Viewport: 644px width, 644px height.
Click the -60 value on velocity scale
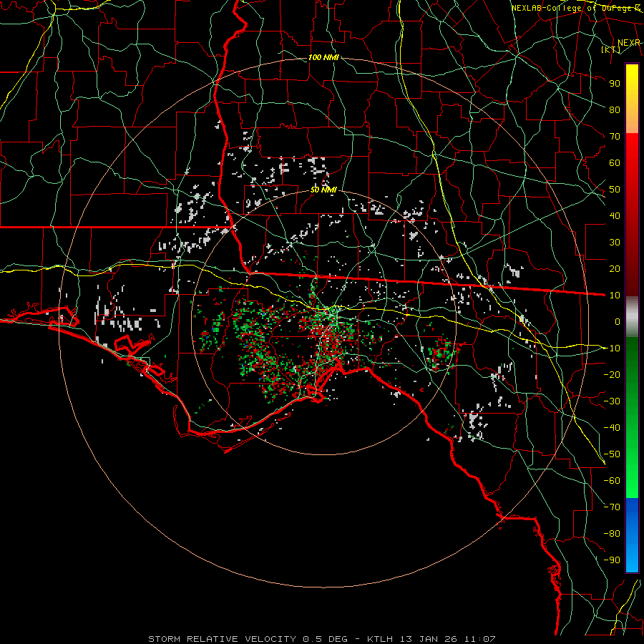click(612, 481)
